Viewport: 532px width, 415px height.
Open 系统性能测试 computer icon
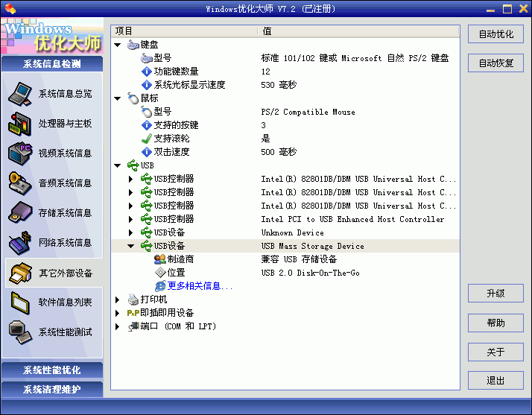pyautogui.click(x=20, y=332)
